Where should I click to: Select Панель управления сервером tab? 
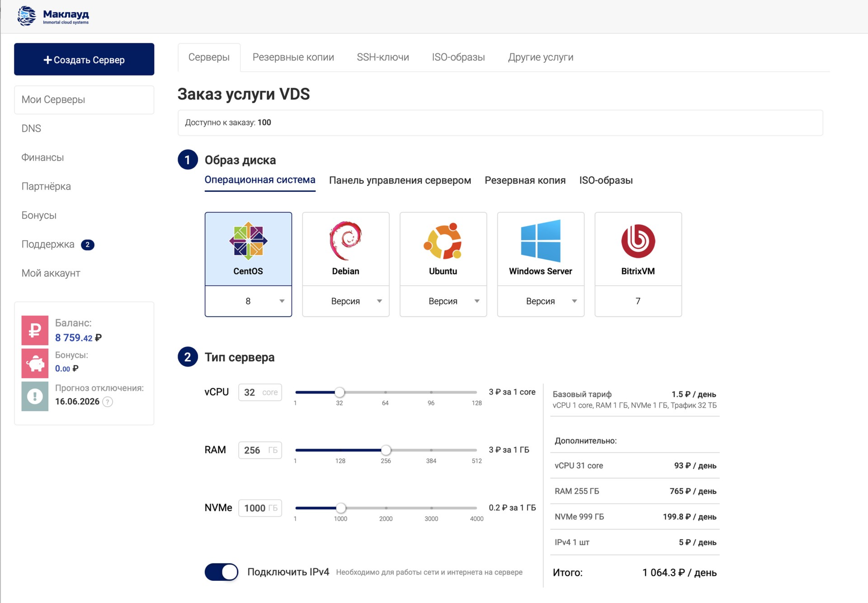coord(400,180)
